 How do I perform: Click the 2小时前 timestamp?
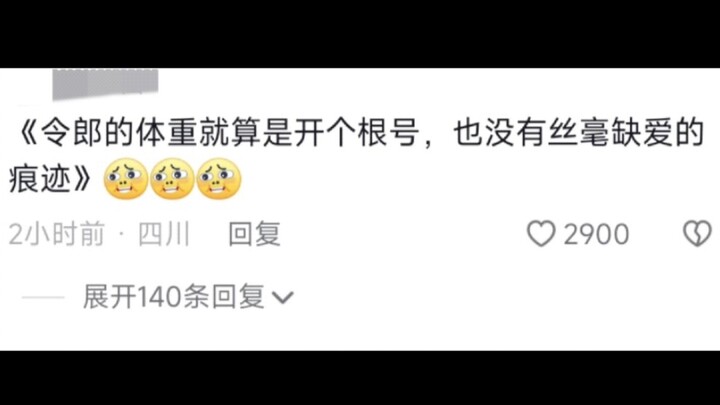[x=56, y=234]
